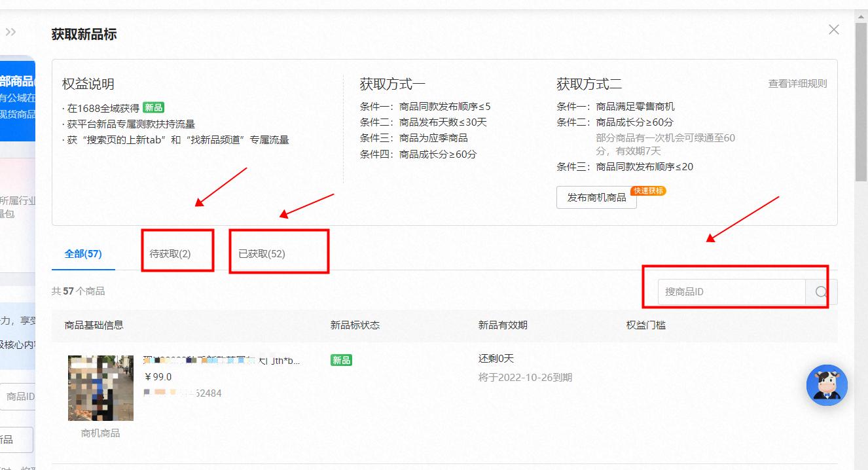
Task: Switch to the 全部(57) tab
Action: 82,253
